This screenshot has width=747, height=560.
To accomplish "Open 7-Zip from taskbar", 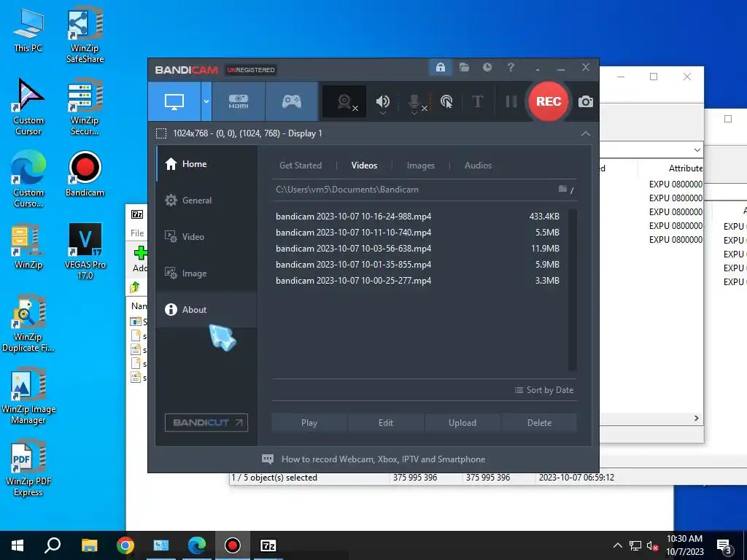I will (268, 545).
